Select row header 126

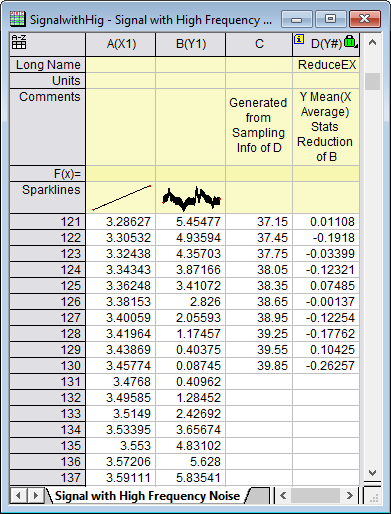click(48, 302)
